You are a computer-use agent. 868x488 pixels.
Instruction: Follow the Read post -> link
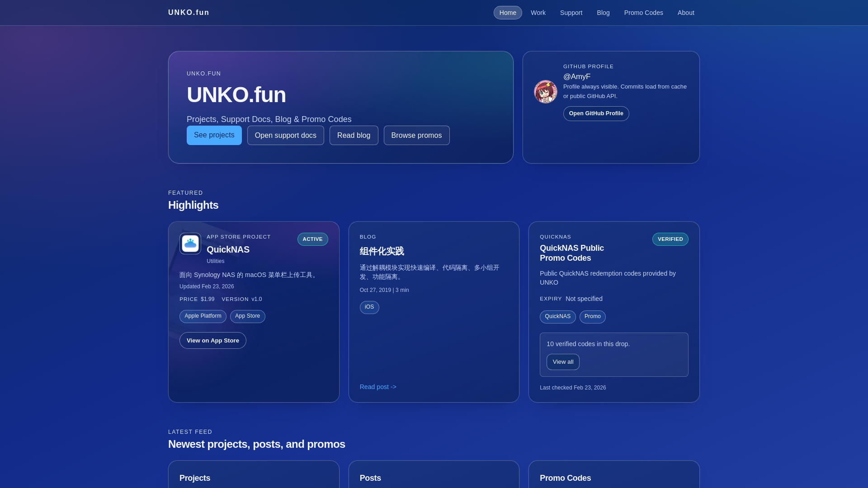point(378,387)
